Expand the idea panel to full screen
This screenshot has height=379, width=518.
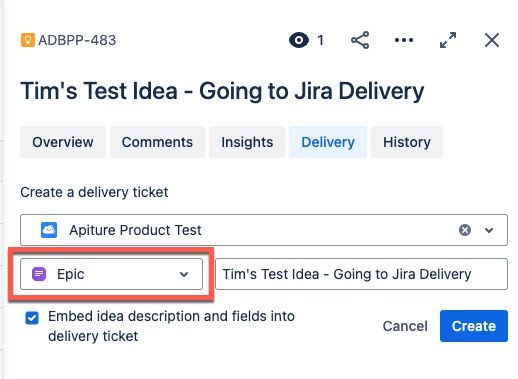(448, 40)
